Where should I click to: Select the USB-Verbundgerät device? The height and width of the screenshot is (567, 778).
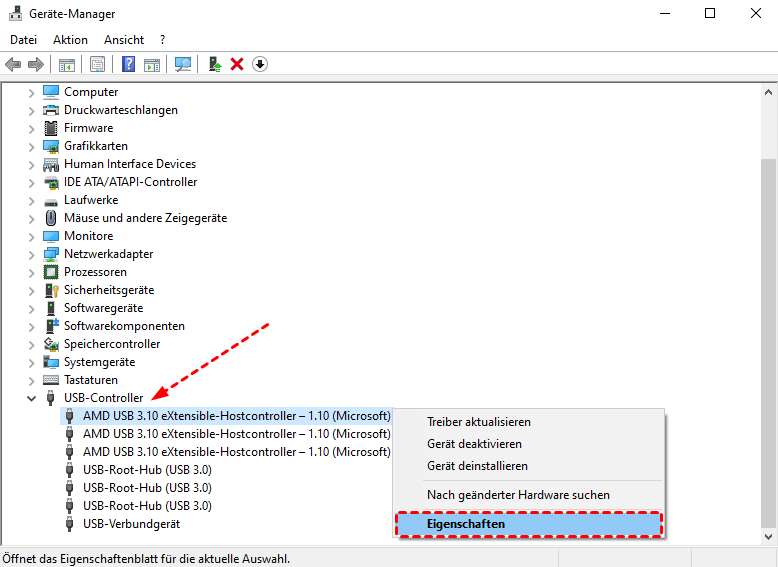click(131, 524)
